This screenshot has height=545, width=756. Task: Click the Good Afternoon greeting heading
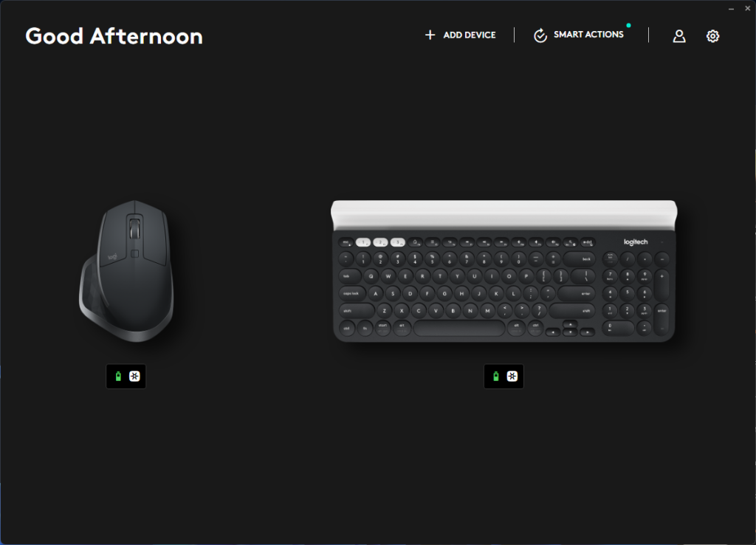point(114,36)
